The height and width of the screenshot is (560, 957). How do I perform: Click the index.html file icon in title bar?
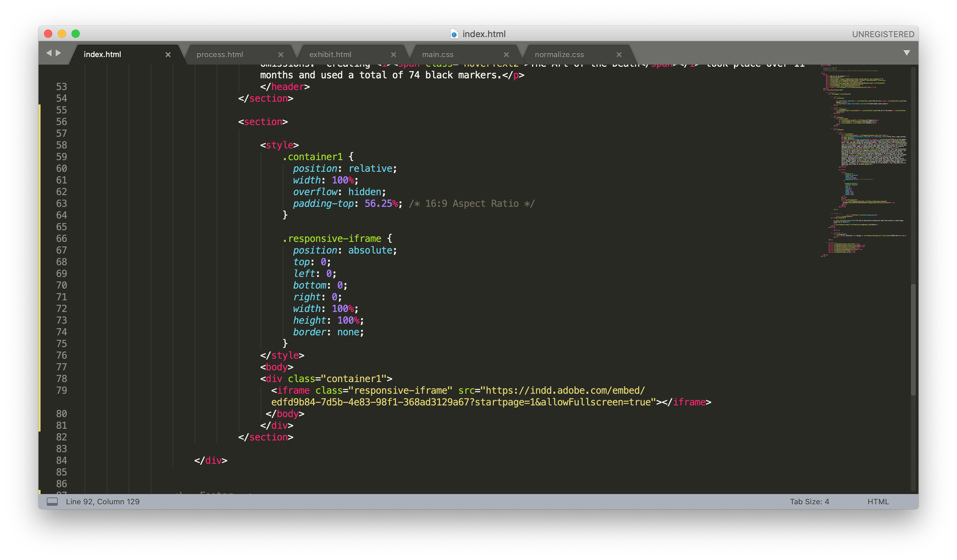[x=454, y=34]
